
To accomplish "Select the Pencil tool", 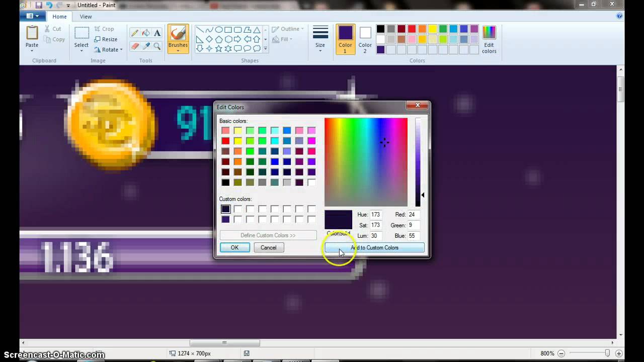I will tap(135, 33).
